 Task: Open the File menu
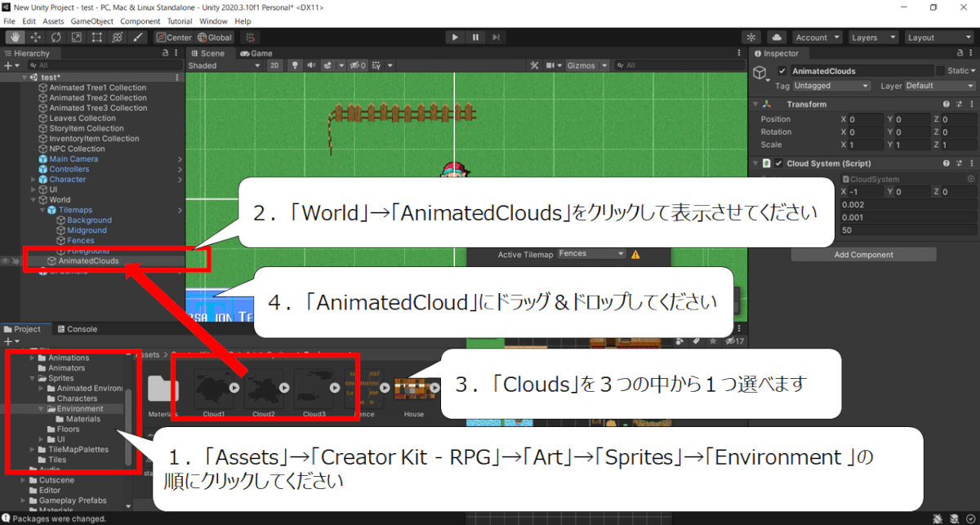click(x=10, y=20)
